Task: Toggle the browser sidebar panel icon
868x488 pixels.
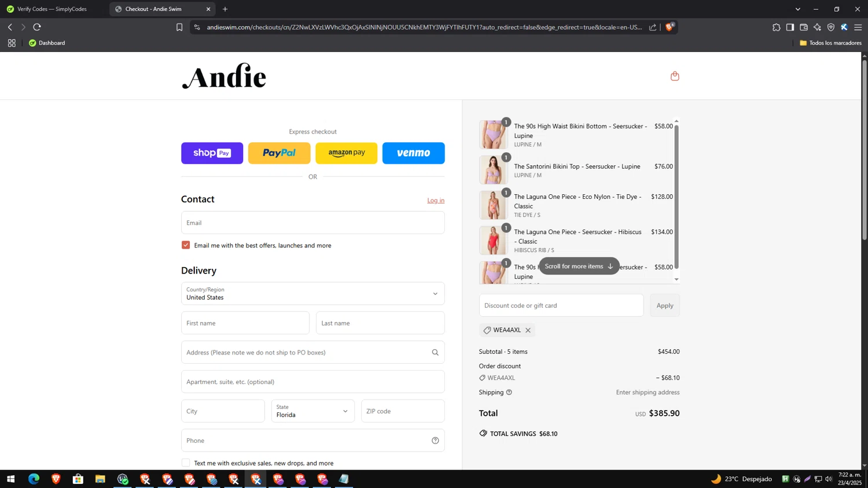Action: [x=790, y=27]
